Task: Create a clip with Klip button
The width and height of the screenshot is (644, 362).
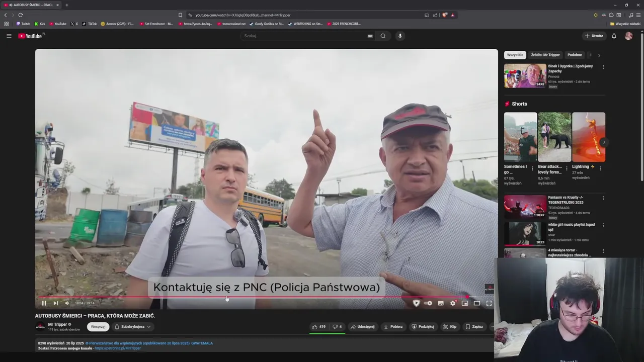Action: point(449,327)
